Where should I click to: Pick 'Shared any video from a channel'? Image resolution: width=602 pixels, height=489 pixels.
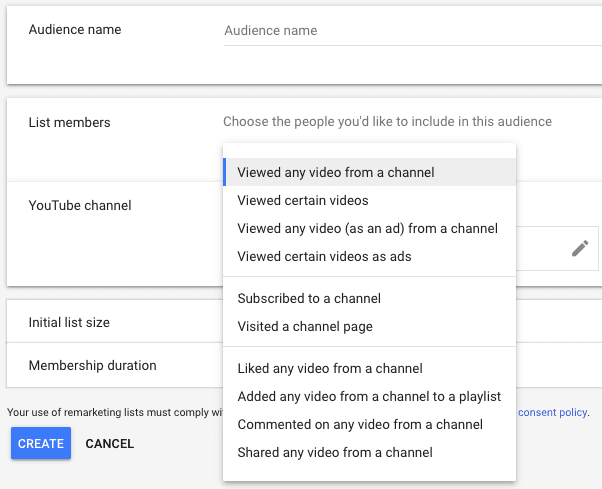click(335, 452)
